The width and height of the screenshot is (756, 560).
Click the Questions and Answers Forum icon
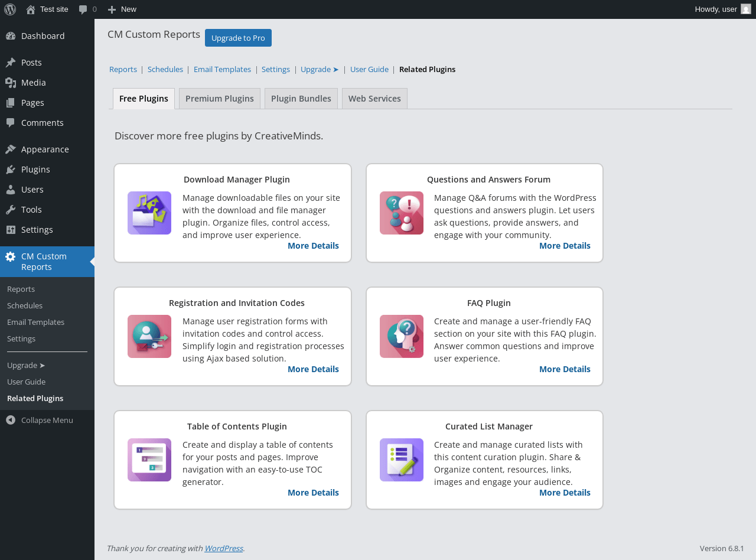click(402, 213)
